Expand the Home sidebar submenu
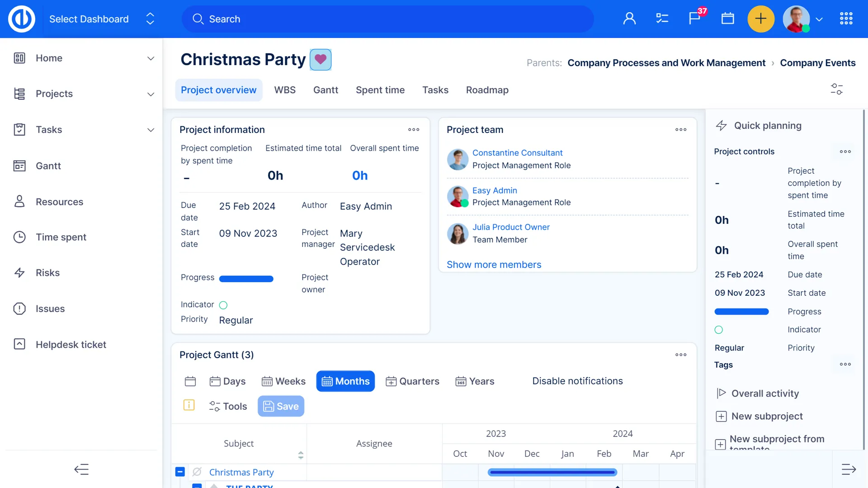 click(151, 58)
